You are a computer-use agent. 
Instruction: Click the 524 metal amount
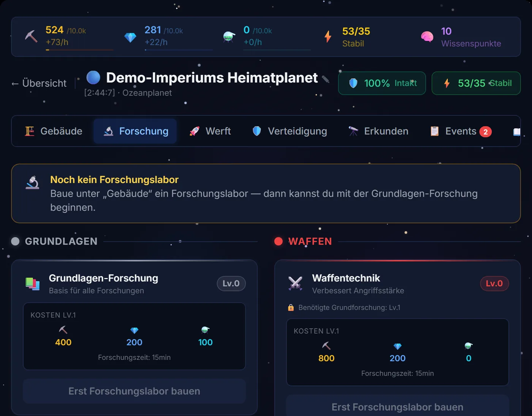pyautogui.click(x=54, y=30)
